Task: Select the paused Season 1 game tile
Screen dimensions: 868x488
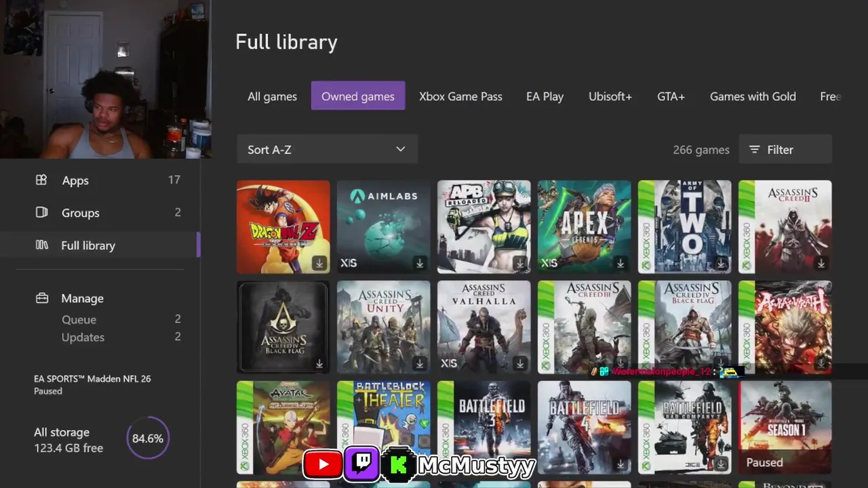Action: pyautogui.click(x=785, y=427)
